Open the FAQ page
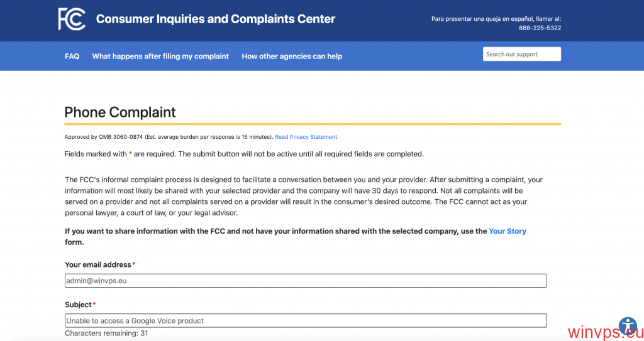Screen dimensions: 644x341 [72, 56]
